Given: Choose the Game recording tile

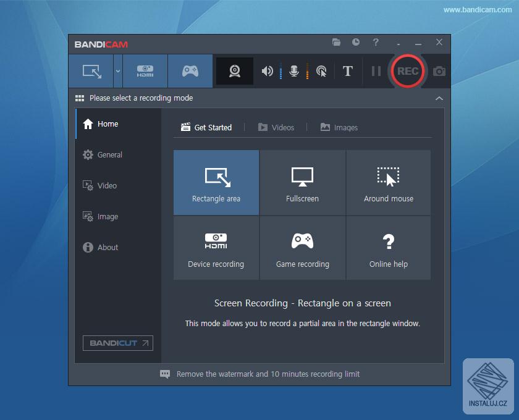Looking at the screenshot, I should pos(303,248).
